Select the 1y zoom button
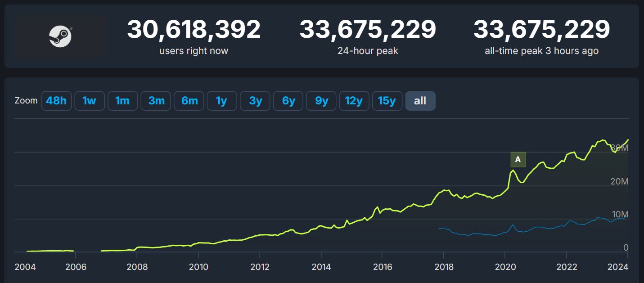The width and height of the screenshot is (644, 283). (222, 101)
